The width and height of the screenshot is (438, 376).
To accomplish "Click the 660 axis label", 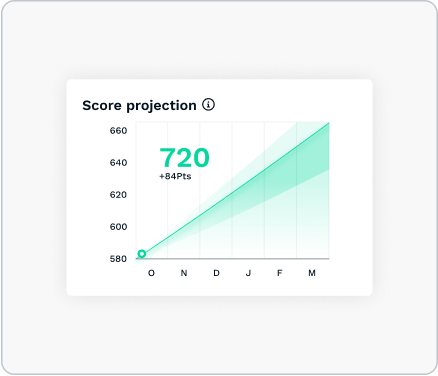I will click(x=118, y=131).
